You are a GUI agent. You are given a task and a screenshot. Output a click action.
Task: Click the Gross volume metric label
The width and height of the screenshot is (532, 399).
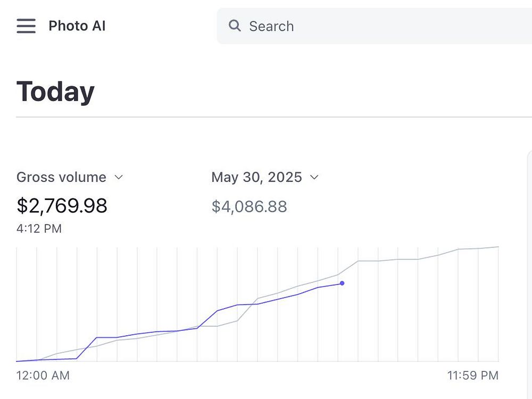[61, 177]
